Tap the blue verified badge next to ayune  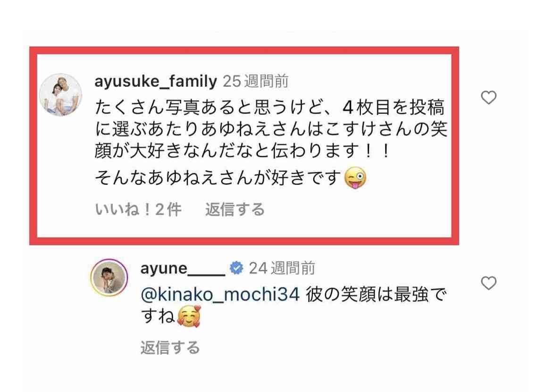(x=236, y=268)
